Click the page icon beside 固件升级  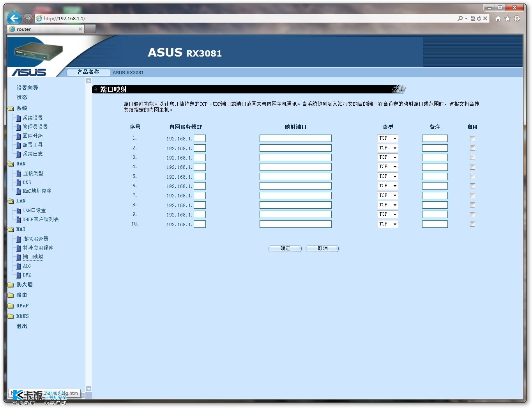coord(18,136)
